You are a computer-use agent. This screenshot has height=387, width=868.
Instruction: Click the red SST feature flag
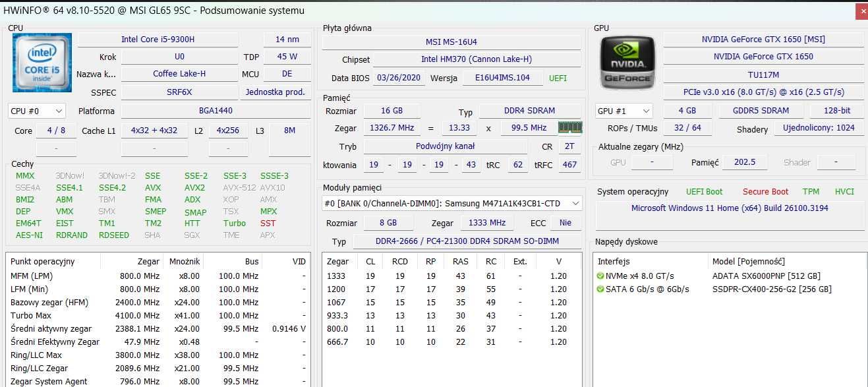[268, 223]
